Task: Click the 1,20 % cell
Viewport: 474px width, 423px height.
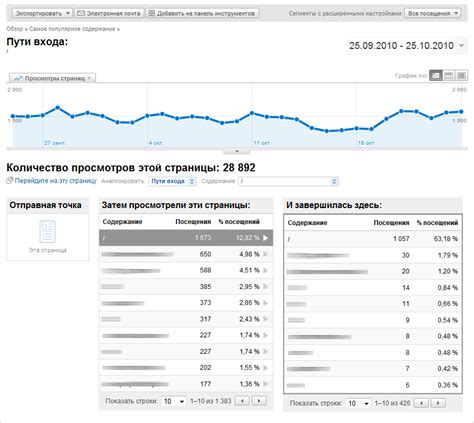Action: pos(448,271)
